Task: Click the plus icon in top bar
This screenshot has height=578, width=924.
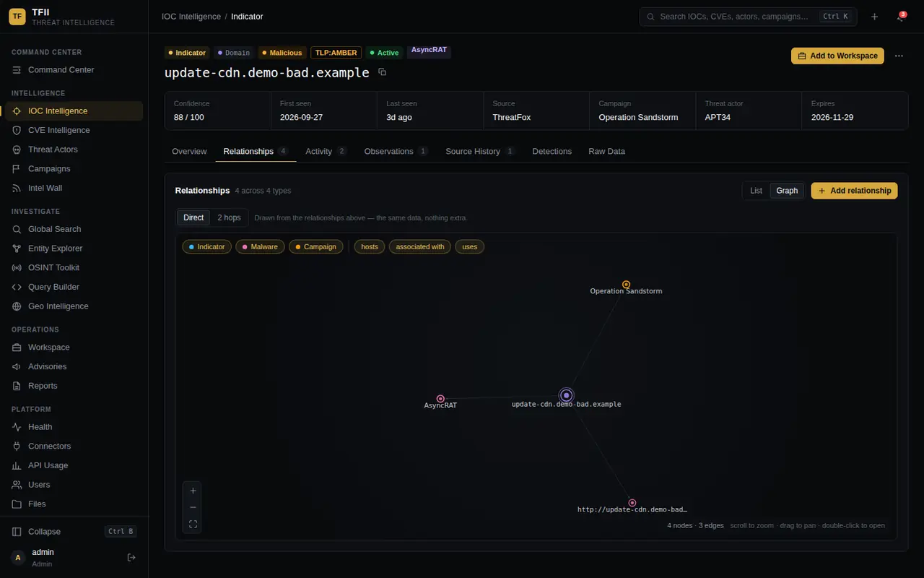Action: tap(874, 17)
